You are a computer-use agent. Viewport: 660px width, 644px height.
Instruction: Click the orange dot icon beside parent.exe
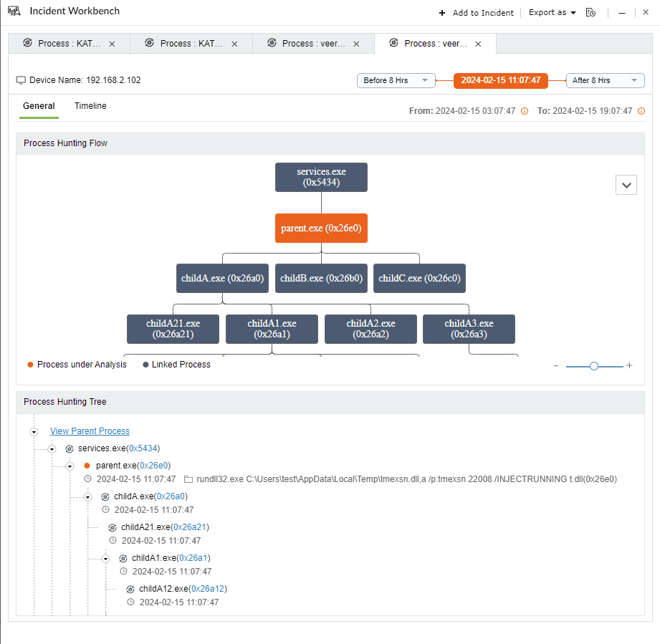point(87,465)
